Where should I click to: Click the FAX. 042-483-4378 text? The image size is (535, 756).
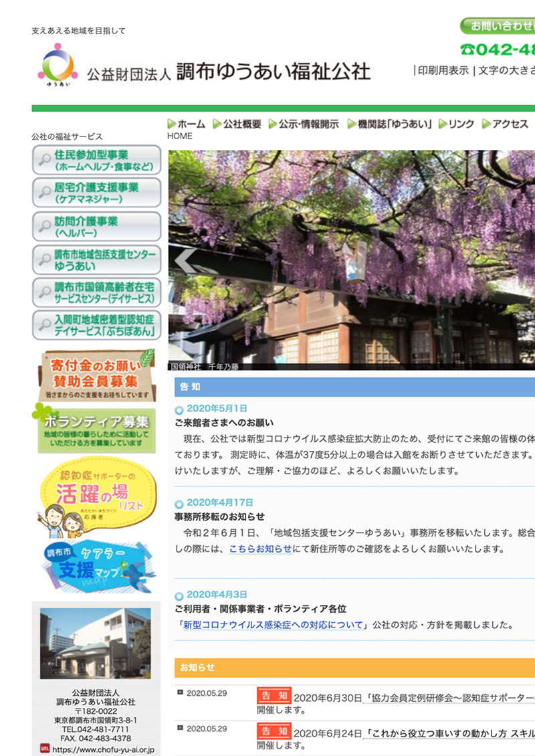pos(96,738)
